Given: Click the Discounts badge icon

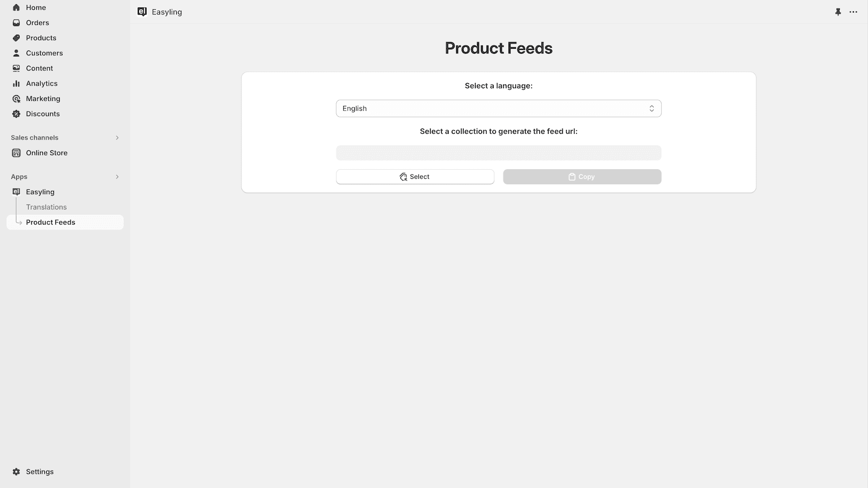Looking at the screenshot, I should coord(16,114).
